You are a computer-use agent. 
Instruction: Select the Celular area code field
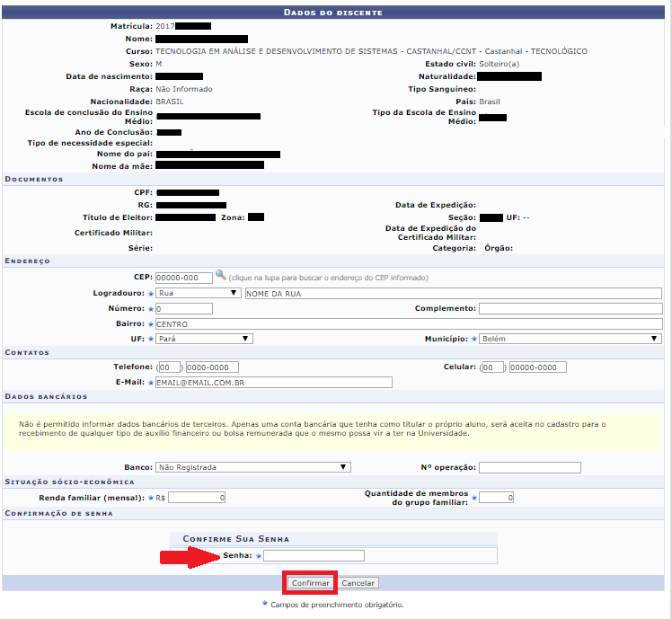pyautogui.click(x=493, y=367)
